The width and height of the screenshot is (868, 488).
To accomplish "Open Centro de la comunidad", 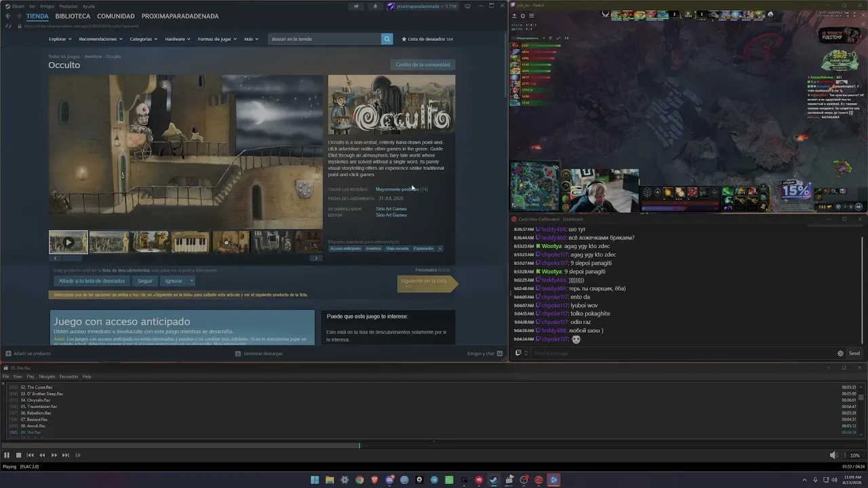I will point(422,64).
